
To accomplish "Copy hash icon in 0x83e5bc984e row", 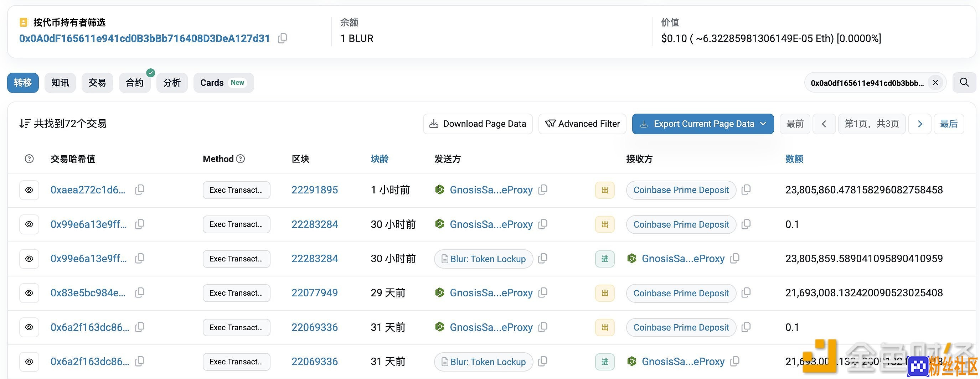I will [140, 293].
